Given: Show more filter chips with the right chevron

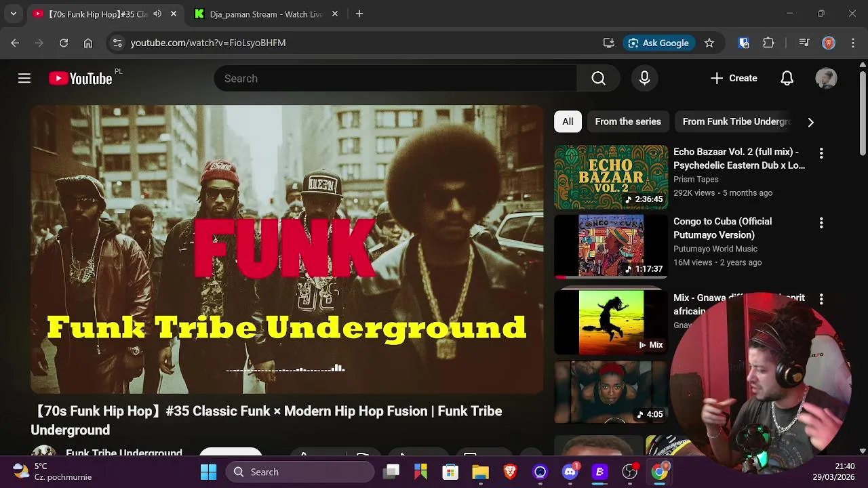Looking at the screenshot, I should pyautogui.click(x=810, y=122).
